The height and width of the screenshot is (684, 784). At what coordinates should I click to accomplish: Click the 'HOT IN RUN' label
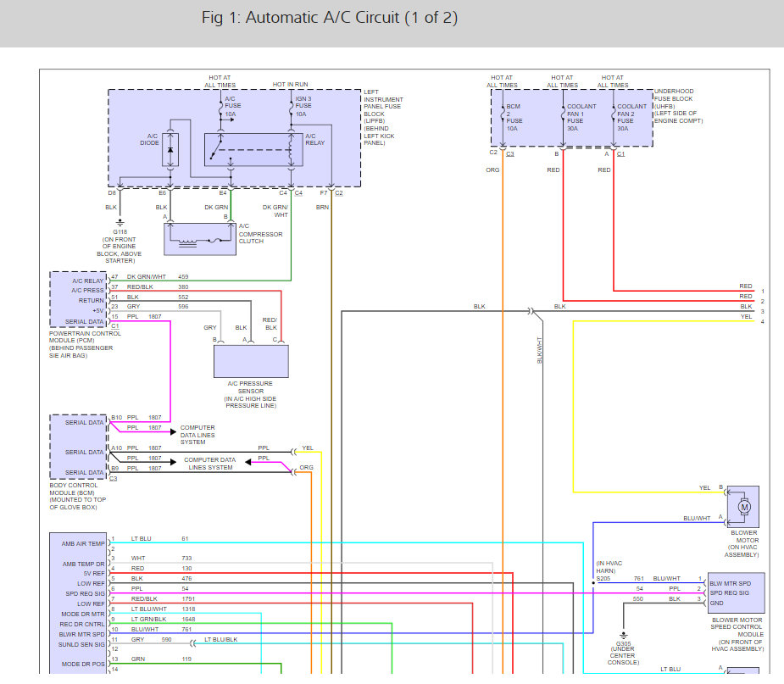[291, 85]
